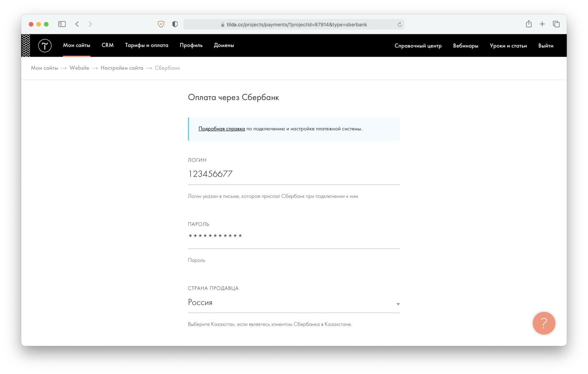This screenshot has width=588, height=374.
Task: Open the Share icon in toolbar
Action: [x=528, y=24]
